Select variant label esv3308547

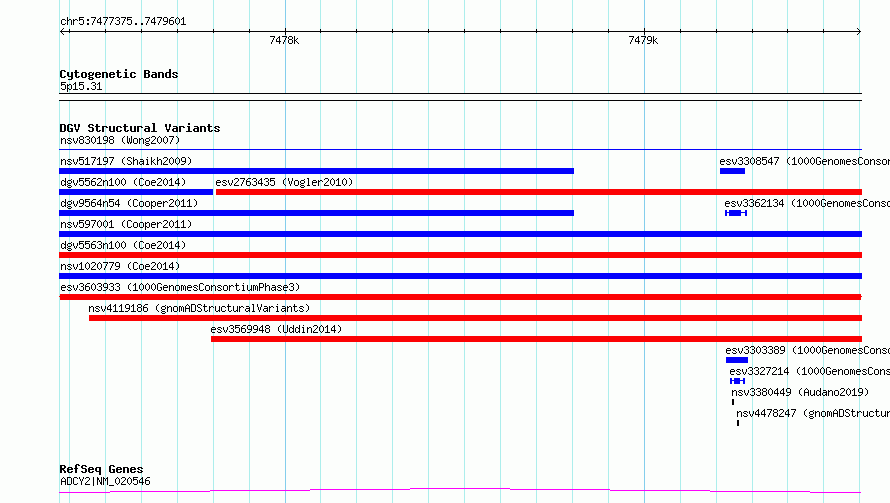point(804,161)
